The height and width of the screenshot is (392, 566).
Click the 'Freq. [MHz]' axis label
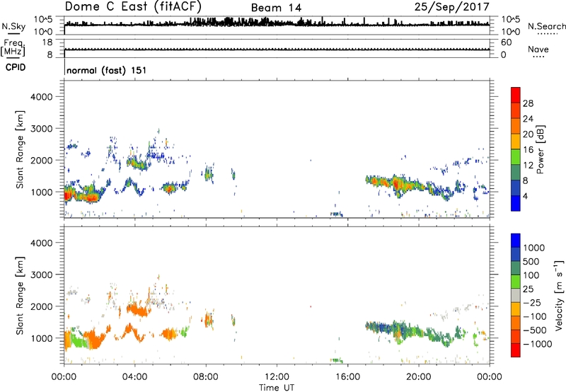point(13,48)
